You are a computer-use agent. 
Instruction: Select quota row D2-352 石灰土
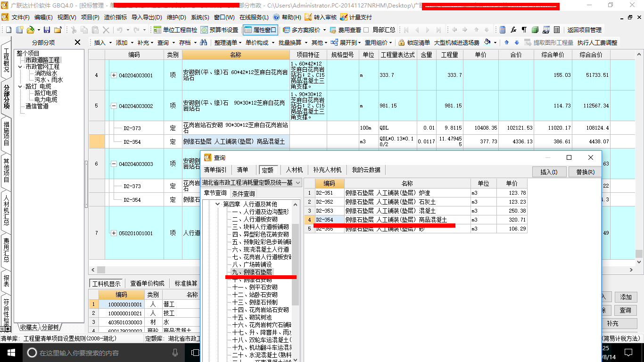[x=415, y=202]
